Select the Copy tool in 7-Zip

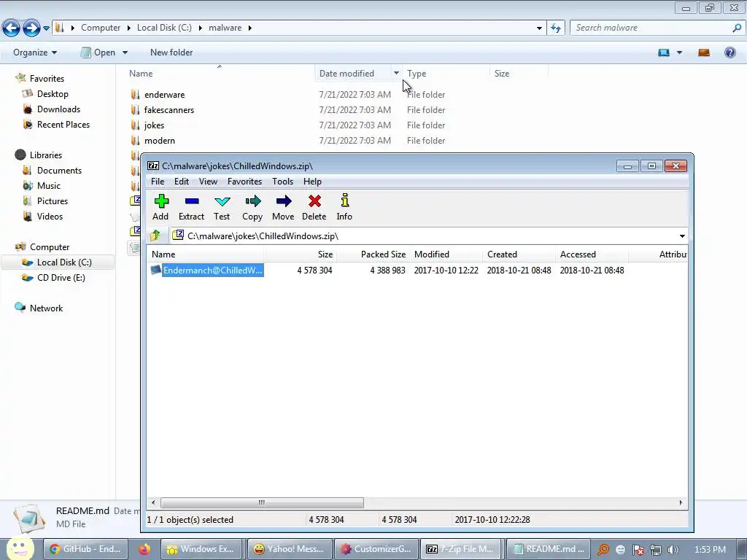coord(252,207)
